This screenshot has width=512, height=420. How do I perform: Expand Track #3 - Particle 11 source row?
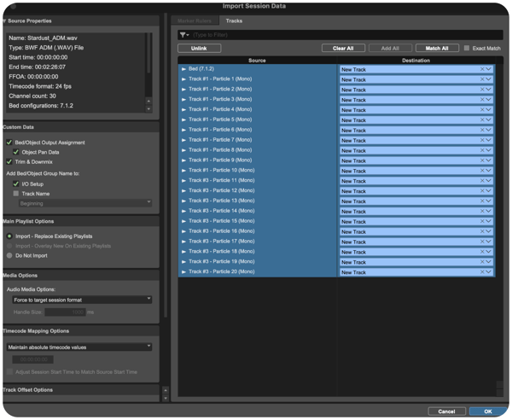click(x=183, y=181)
